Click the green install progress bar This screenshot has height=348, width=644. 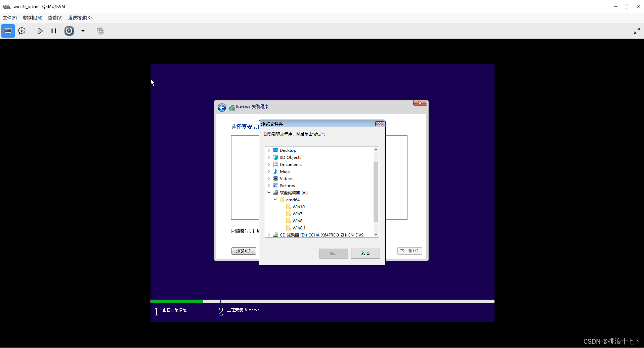click(177, 302)
